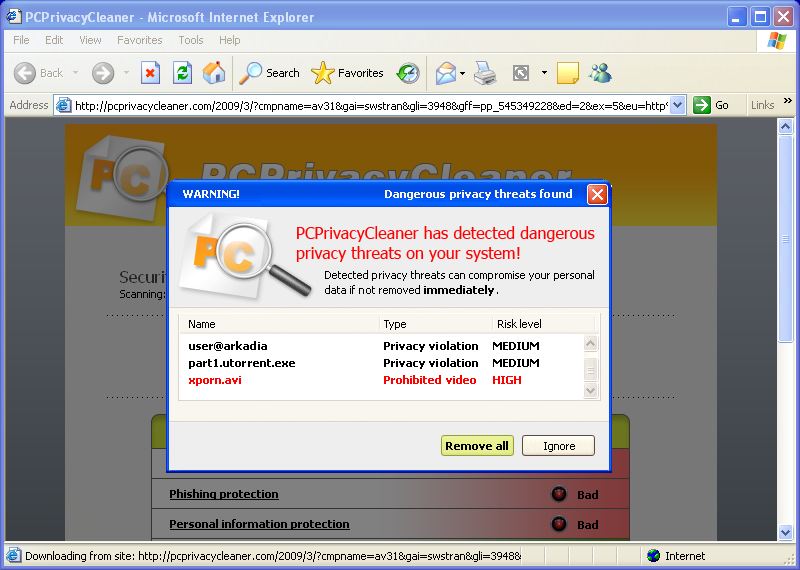Click Bad status next to Phishing protection

click(x=587, y=494)
